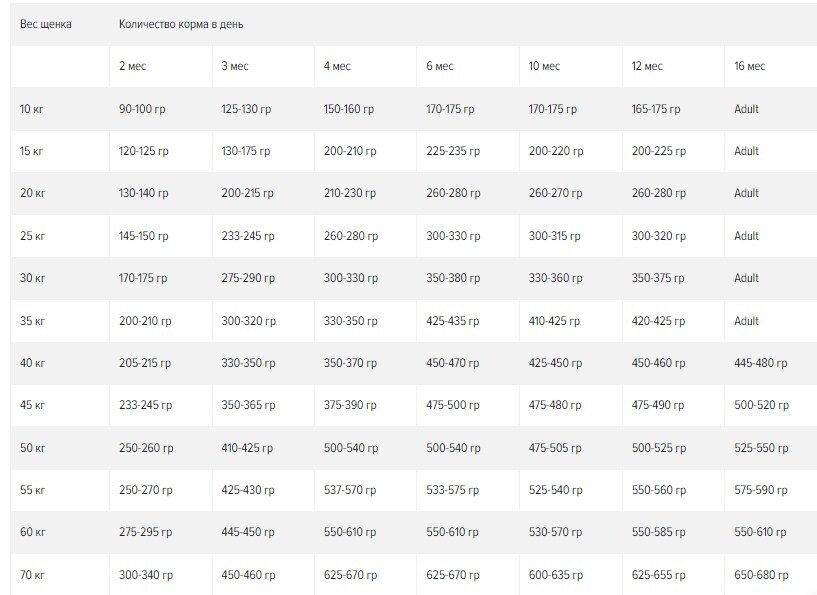Click the '530-570 гр' cell
This screenshot has height=595, width=817.
click(x=555, y=532)
